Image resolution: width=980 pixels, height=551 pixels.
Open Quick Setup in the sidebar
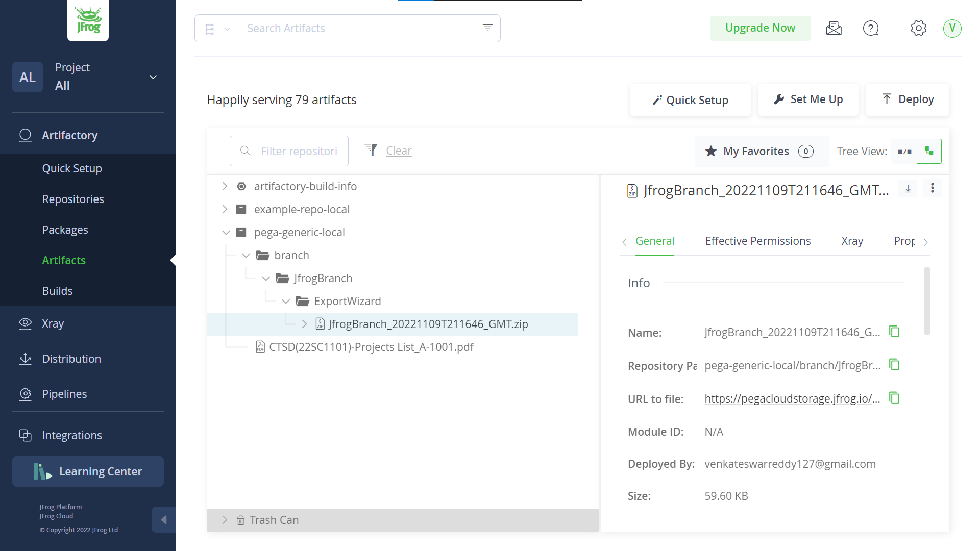tap(72, 168)
